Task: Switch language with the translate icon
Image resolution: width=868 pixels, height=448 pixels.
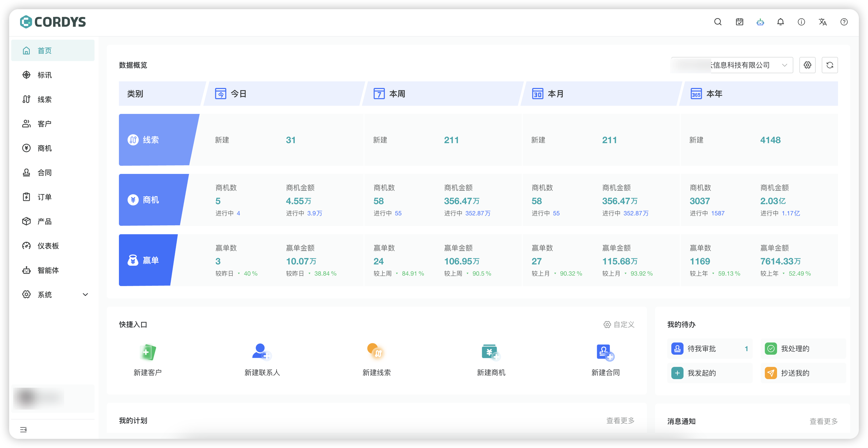Action: coord(823,22)
